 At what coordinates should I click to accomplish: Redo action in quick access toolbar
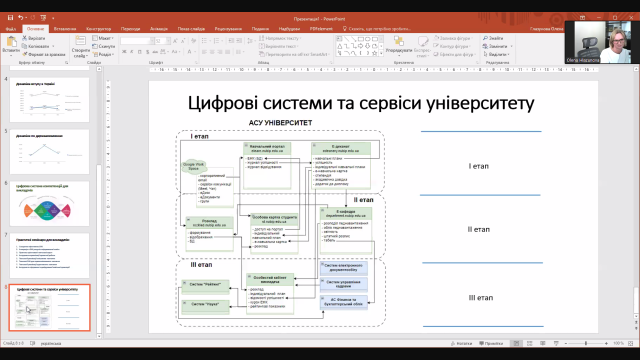pyautogui.click(x=33, y=18)
